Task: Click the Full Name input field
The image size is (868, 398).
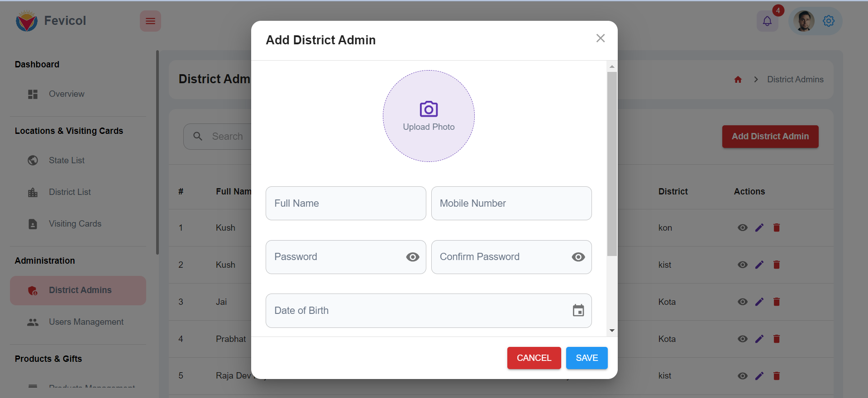Action: tap(346, 204)
